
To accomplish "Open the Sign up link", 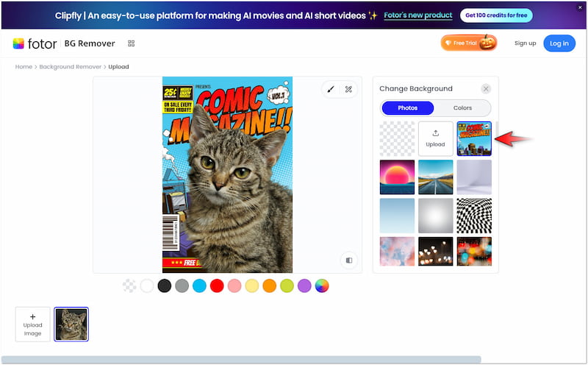I will (x=525, y=43).
